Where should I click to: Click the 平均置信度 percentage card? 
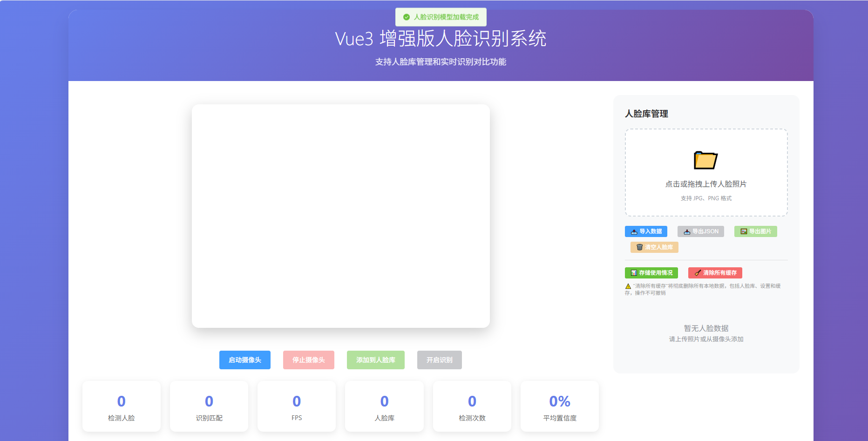[560, 406]
